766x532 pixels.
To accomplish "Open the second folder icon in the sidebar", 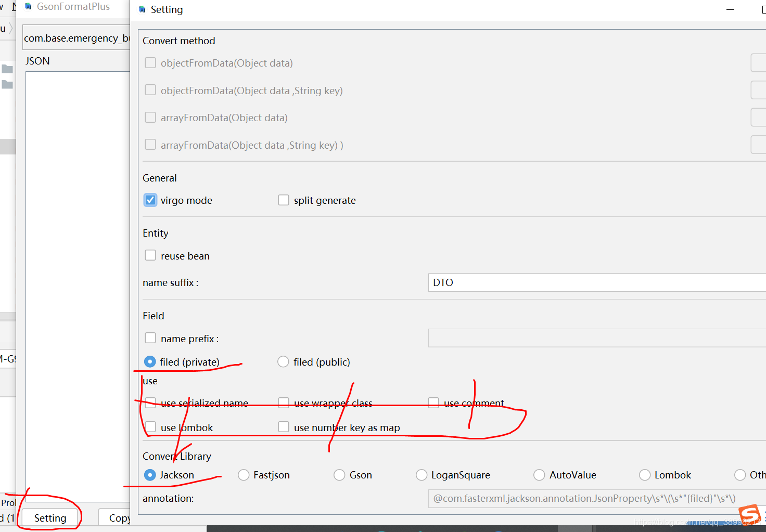I will [x=7, y=84].
